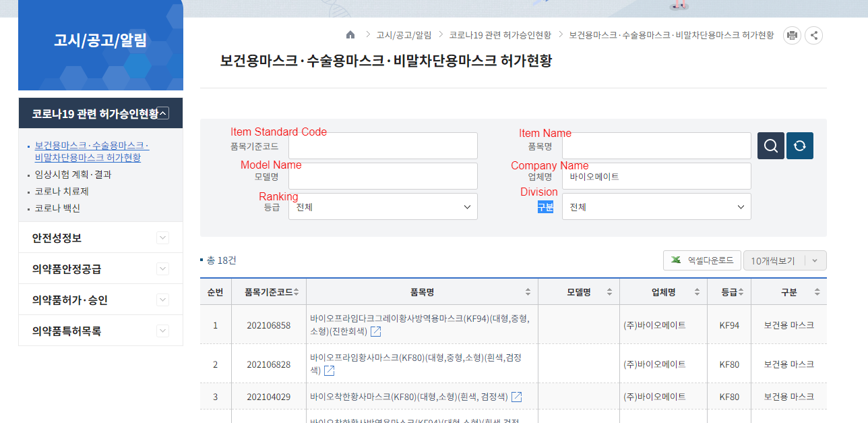The height and width of the screenshot is (423, 868).
Task: Click 고시/공고/알림 sidebar header
Action: tap(100, 40)
